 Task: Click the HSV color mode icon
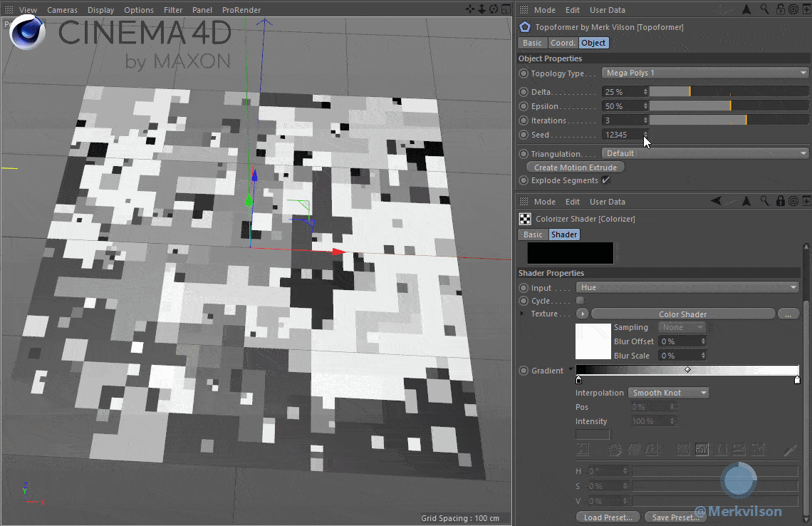702,450
